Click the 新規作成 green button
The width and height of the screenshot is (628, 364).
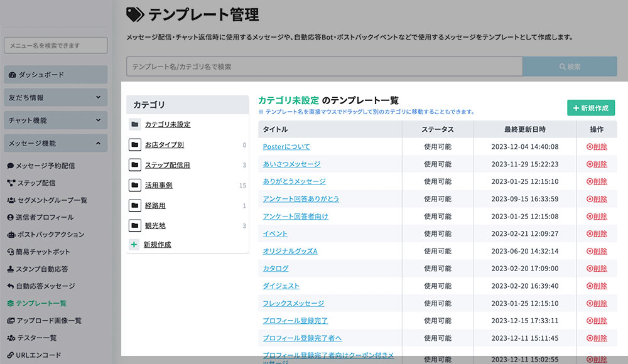point(591,108)
